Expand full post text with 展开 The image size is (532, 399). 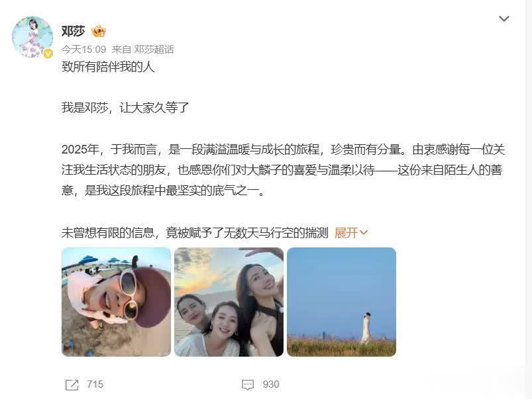[346, 233]
